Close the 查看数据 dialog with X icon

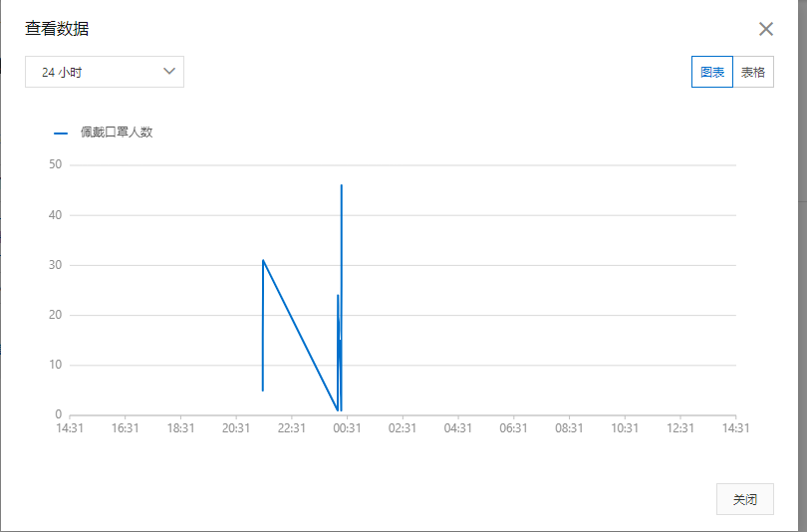coord(766,29)
